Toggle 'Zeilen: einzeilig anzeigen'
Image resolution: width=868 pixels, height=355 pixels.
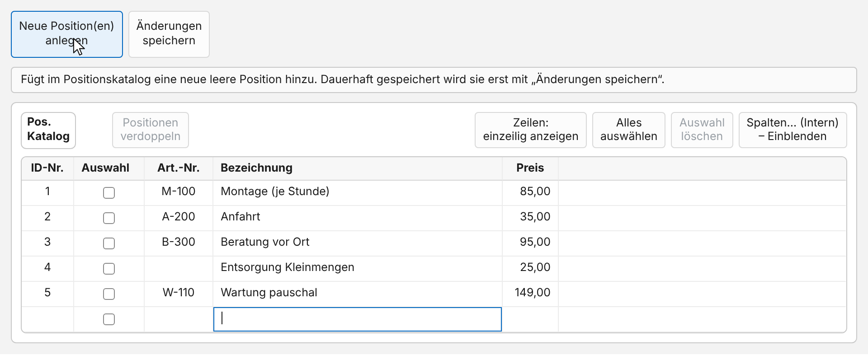531,130
